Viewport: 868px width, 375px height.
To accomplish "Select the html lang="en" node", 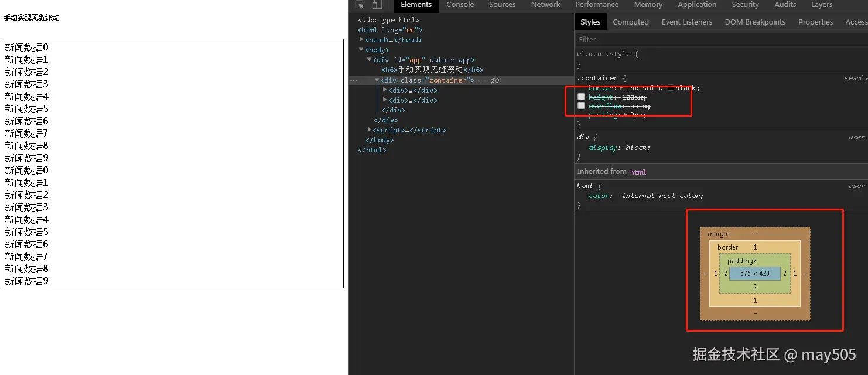I will tap(390, 30).
